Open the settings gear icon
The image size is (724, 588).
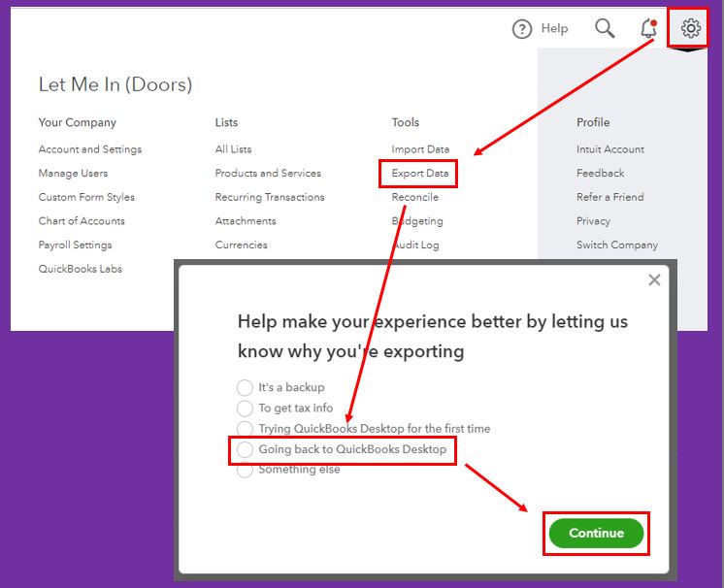(691, 28)
